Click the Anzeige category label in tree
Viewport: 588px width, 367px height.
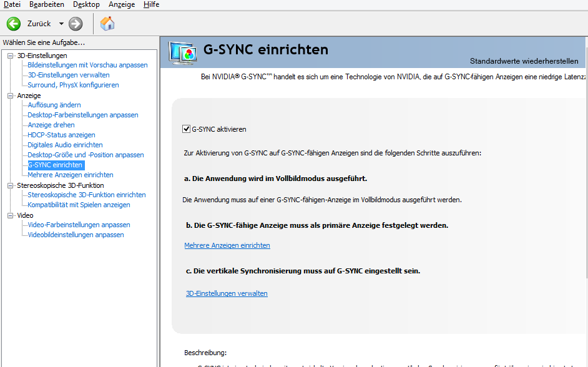(29, 95)
